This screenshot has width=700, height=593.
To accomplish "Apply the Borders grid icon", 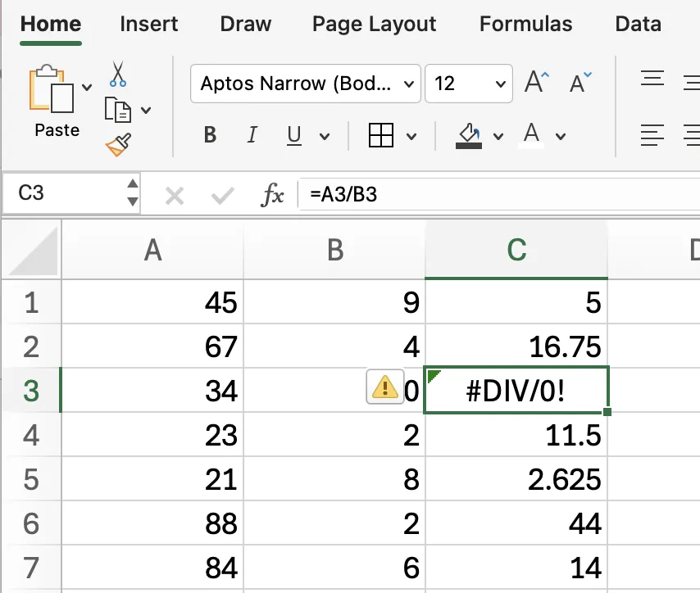I will pyautogui.click(x=381, y=135).
